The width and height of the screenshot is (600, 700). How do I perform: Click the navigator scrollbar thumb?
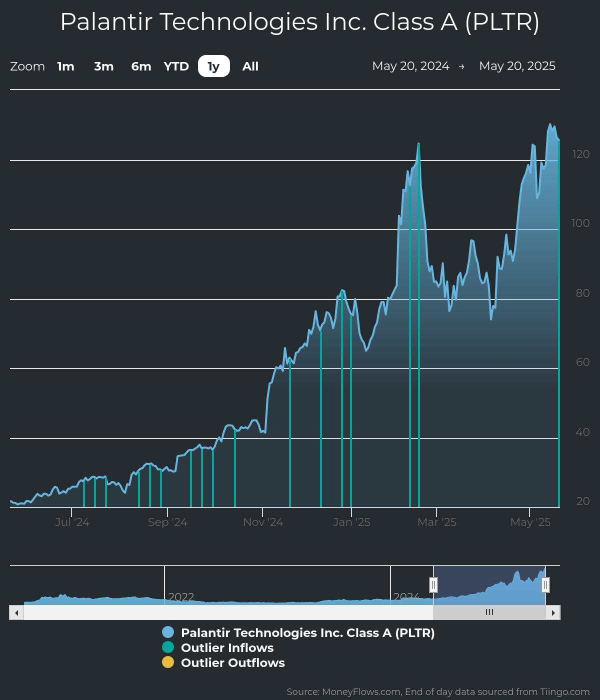pyautogui.click(x=489, y=612)
